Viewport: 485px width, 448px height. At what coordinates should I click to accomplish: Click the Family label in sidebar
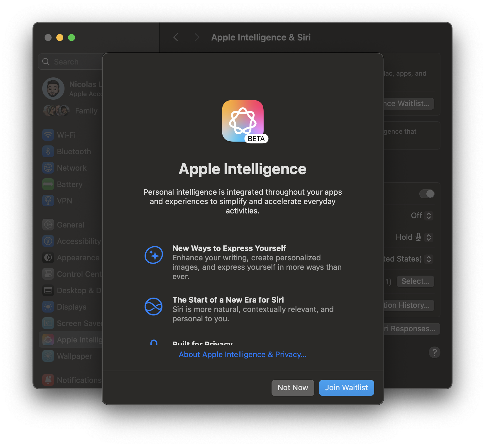[x=86, y=111]
